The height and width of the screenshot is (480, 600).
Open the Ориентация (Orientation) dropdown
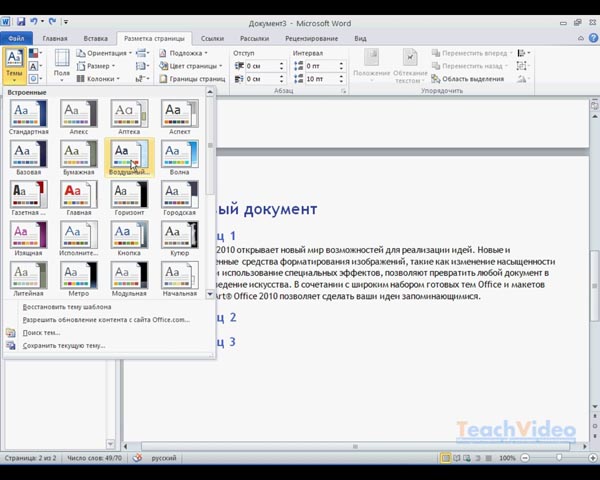105,53
